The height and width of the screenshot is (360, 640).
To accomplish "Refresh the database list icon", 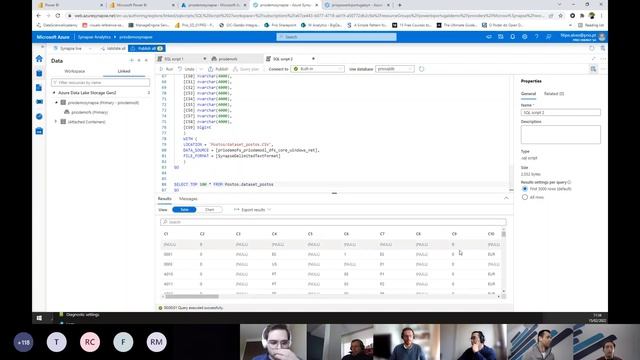I will click(422, 69).
